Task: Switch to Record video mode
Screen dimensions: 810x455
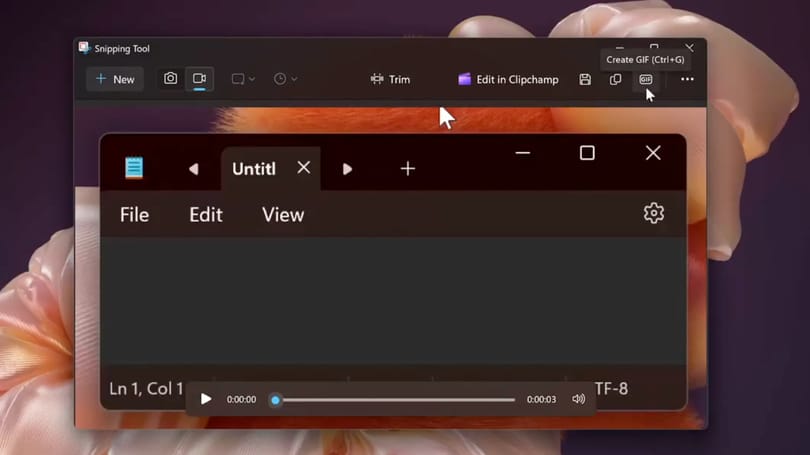Action: [199, 79]
